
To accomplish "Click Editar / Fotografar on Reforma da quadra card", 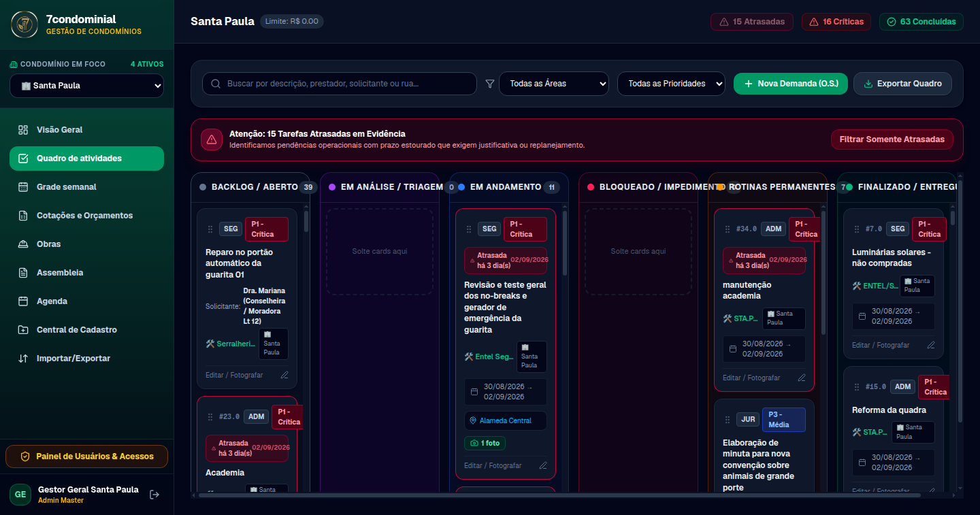I will pos(881,491).
